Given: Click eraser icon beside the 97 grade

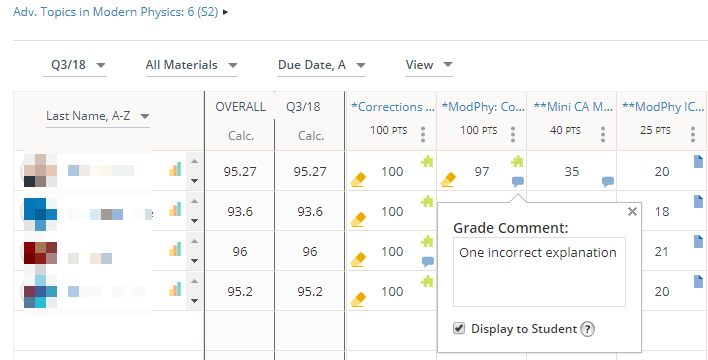Looking at the screenshot, I should point(448,180).
